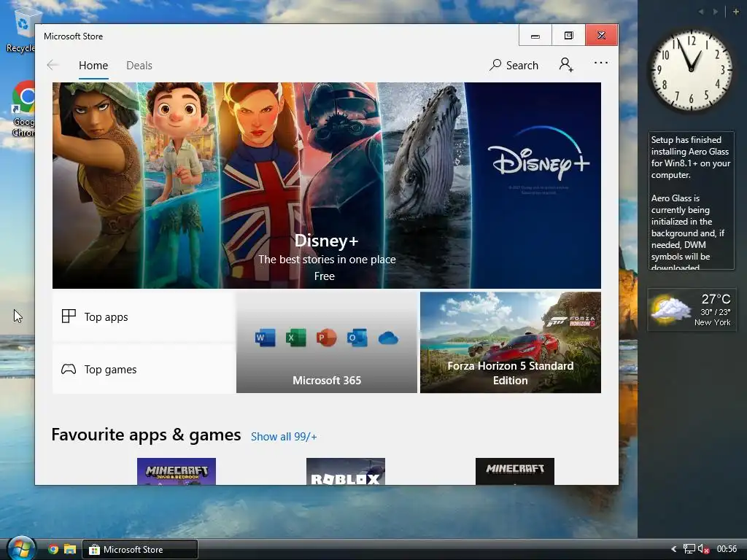
Task: Click the Word icon in Microsoft 365 tile
Action: pos(265,338)
